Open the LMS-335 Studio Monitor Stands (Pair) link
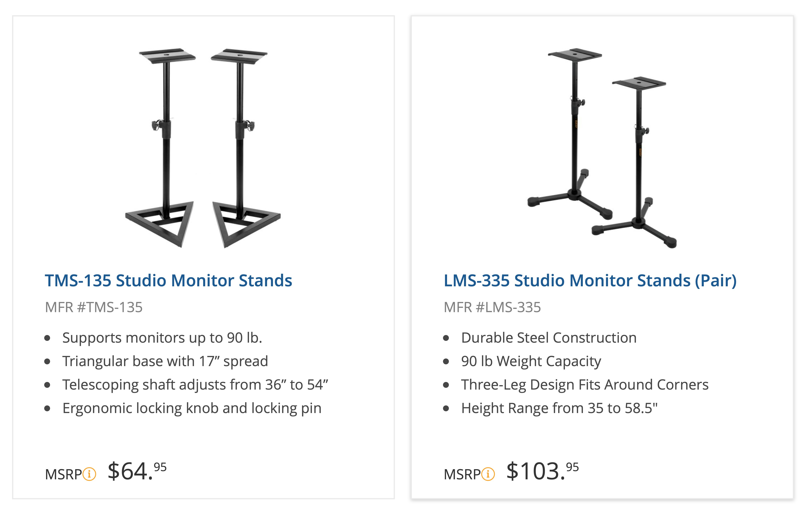This screenshot has width=812, height=512. [590, 280]
